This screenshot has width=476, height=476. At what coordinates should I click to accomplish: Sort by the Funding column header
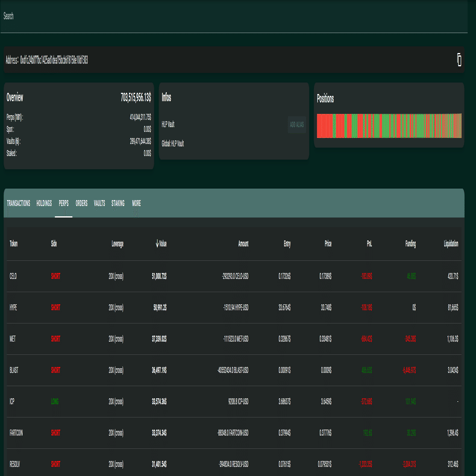tap(410, 243)
